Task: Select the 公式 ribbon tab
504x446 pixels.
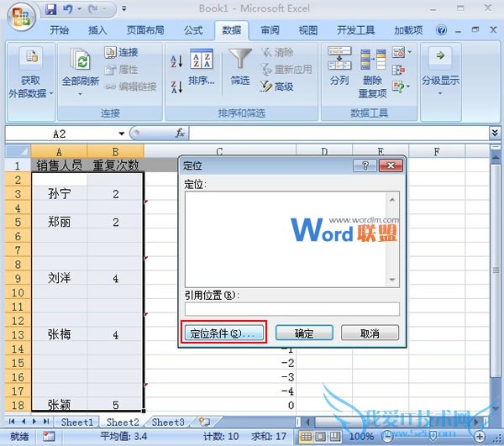Action: point(193,30)
